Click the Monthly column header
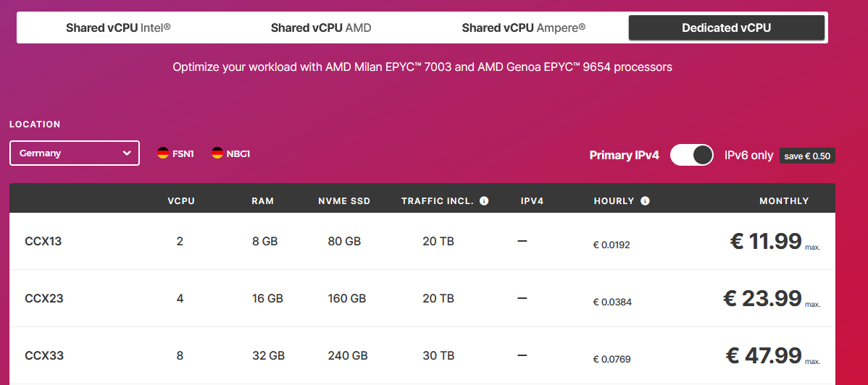The height and width of the screenshot is (385, 868). pos(784,200)
